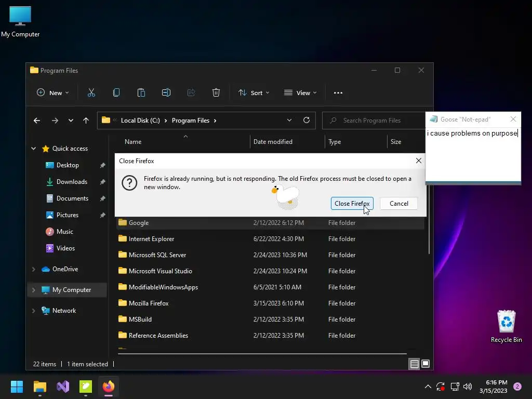The height and width of the screenshot is (399, 532).
Task: Click the Close Firefox button
Action: tap(352, 204)
